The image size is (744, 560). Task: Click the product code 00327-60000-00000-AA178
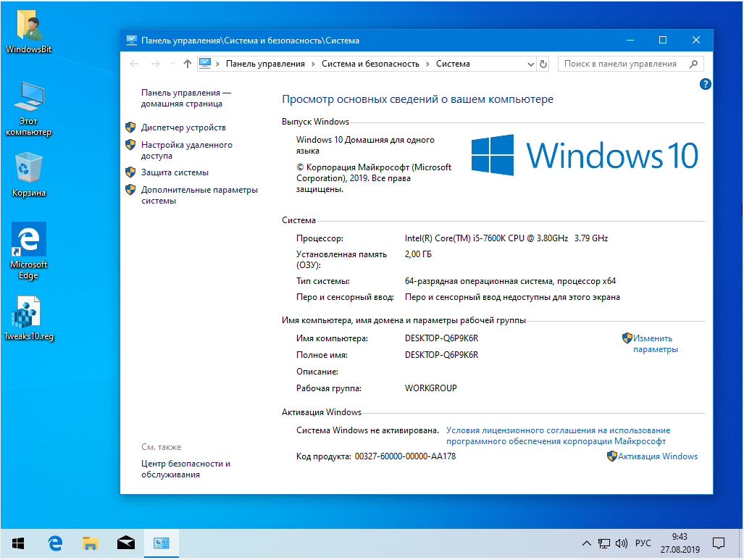405,456
